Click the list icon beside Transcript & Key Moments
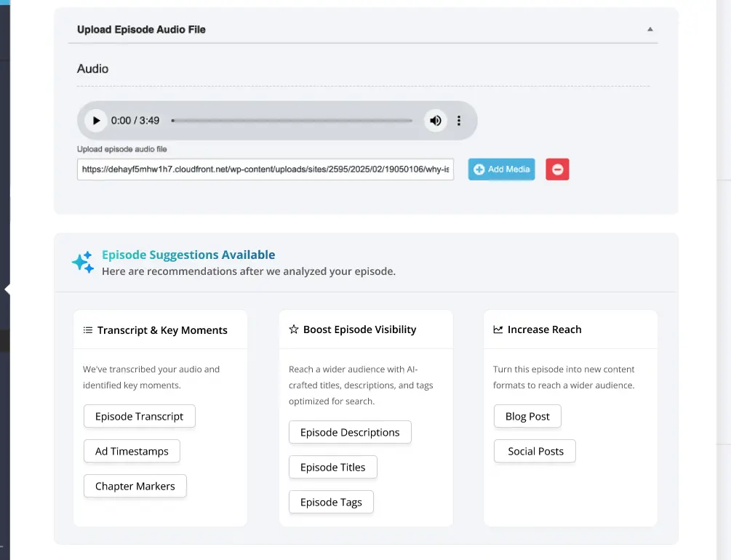 88,330
